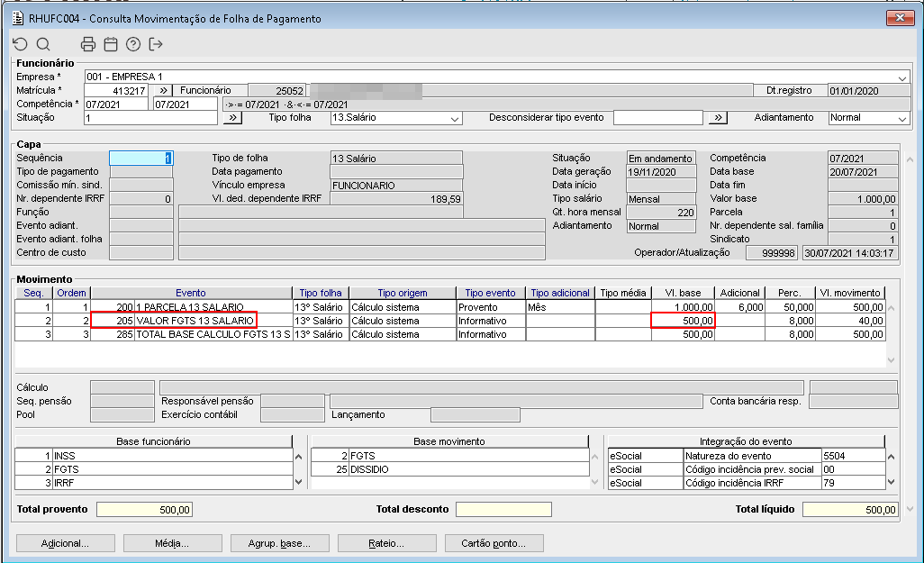Open help via question mark icon
Image resolution: width=924 pixels, height=563 pixels.
pyautogui.click(x=133, y=44)
